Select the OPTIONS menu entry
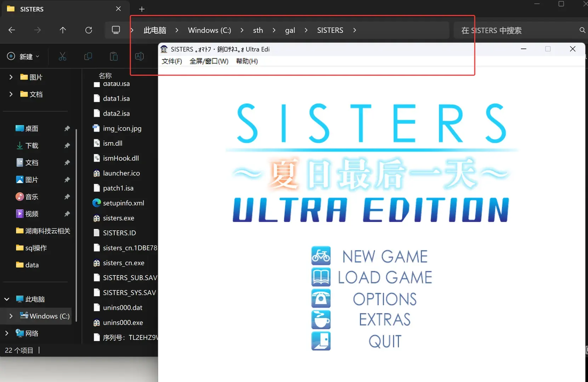 pos(385,299)
